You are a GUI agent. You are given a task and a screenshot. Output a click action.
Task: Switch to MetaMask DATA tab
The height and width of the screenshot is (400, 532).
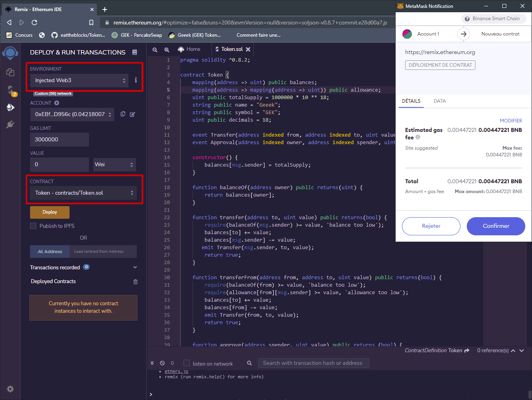(x=440, y=101)
